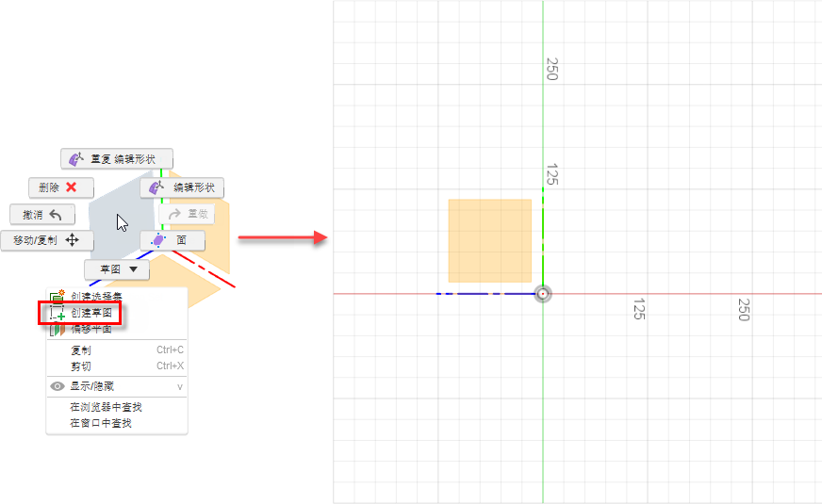
Task: Click the four-arrow move icon
Action: pos(72,240)
